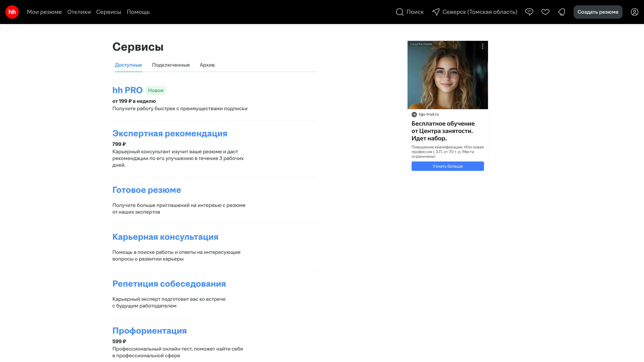Viewport: 644px width, 362px height.
Task: Click the hh logo icon
Action: 12,12
